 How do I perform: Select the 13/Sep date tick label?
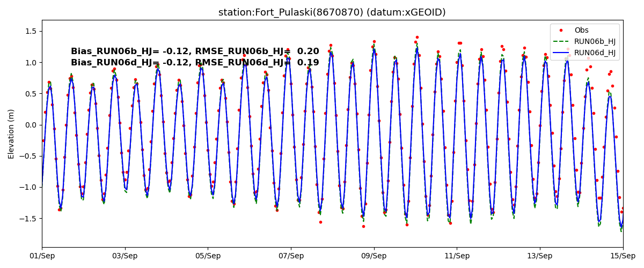(539, 256)
